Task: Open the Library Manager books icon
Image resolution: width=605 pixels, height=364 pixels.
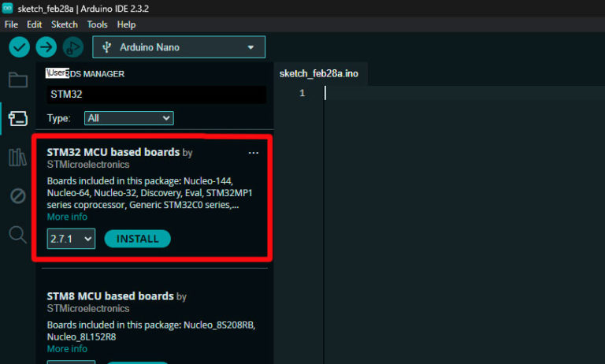Action: (17, 158)
